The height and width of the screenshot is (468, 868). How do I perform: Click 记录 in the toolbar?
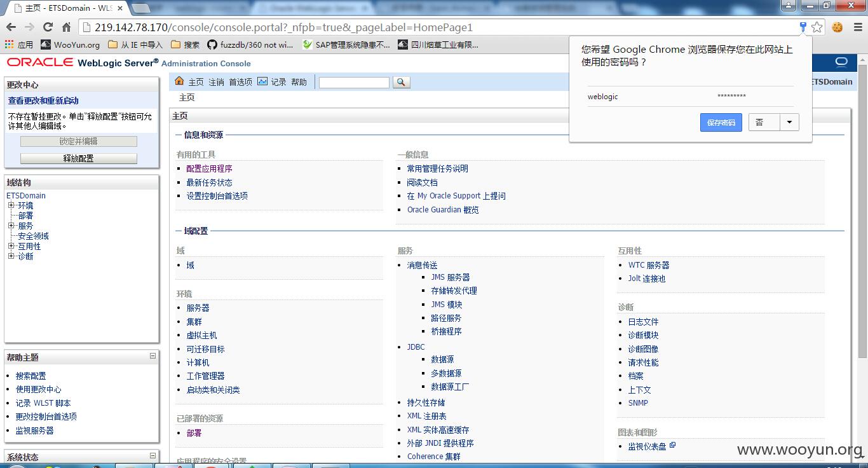pos(279,82)
